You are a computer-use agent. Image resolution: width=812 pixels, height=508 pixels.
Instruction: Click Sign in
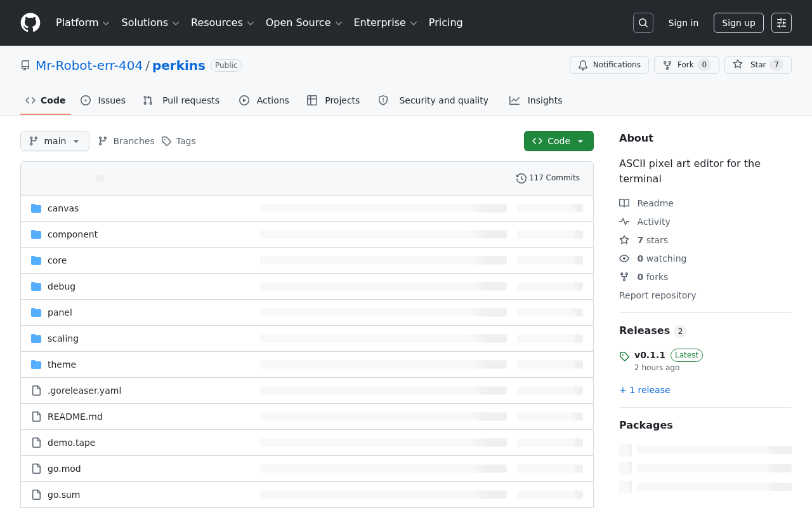[x=683, y=23]
